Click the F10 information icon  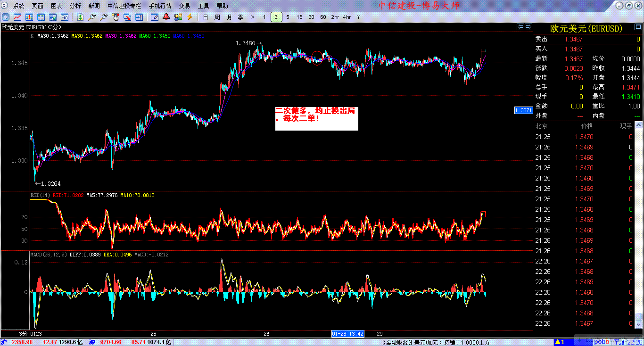[52, 17]
